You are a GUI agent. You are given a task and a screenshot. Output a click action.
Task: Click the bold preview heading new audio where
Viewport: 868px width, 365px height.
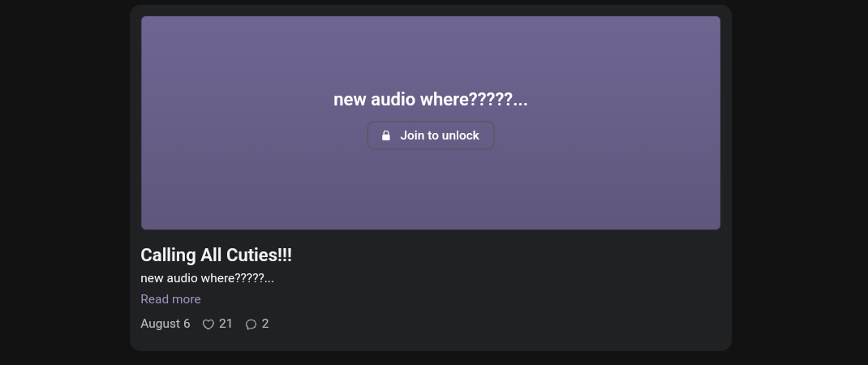[431, 100]
